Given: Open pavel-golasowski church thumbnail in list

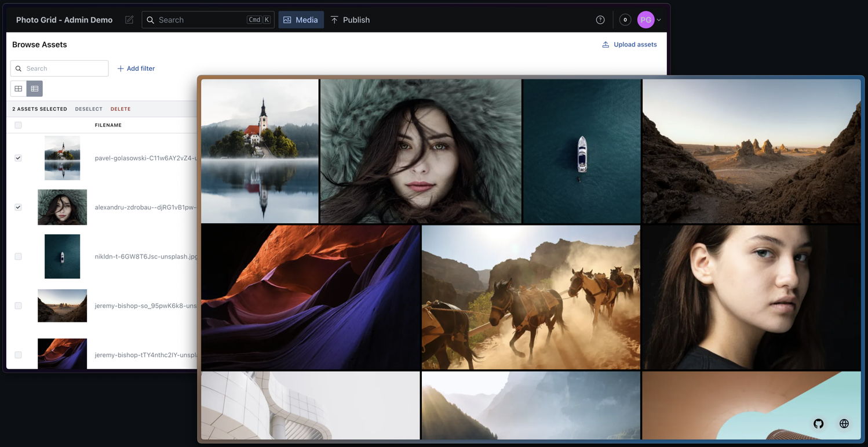Looking at the screenshot, I should pyautogui.click(x=62, y=158).
